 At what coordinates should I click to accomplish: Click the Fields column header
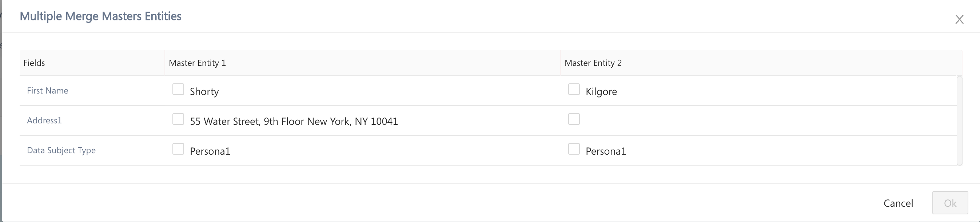point(34,63)
